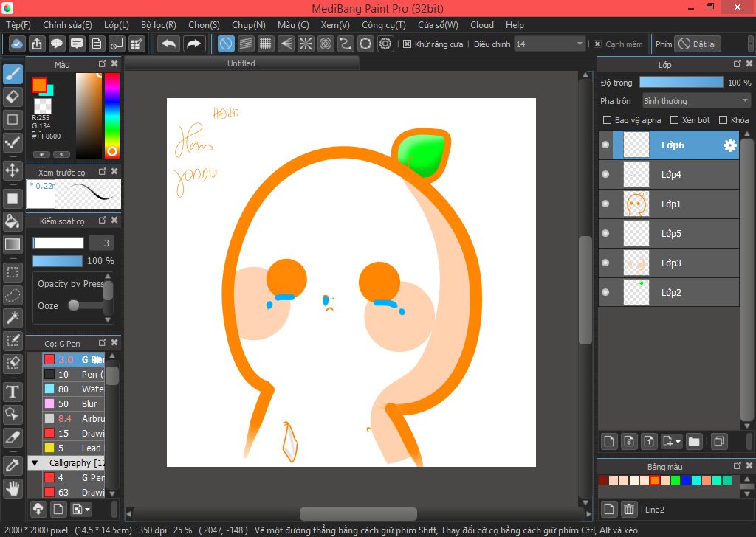Open the Bộ lọc(R) menu

(x=159, y=25)
